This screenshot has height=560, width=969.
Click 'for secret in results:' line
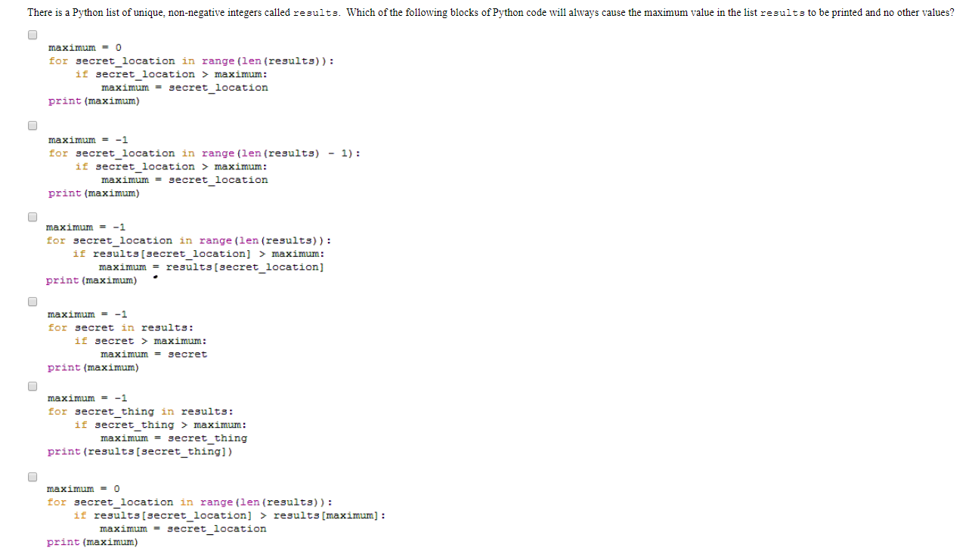tap(121, 328)
